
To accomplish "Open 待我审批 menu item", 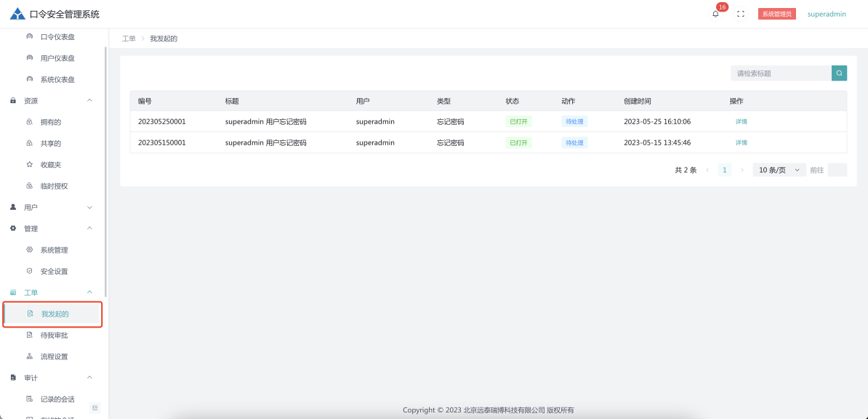I will pyautogui.click(x=54, y=335).
